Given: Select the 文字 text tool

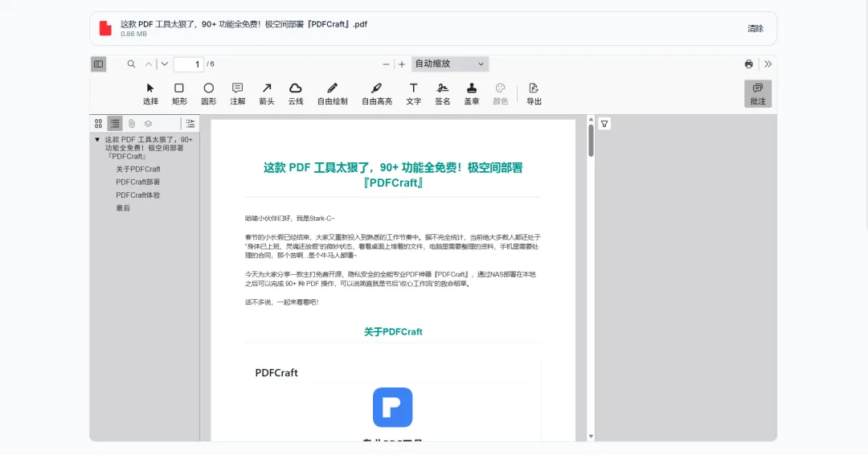Looking at the screenshot, I should point(414,94).
